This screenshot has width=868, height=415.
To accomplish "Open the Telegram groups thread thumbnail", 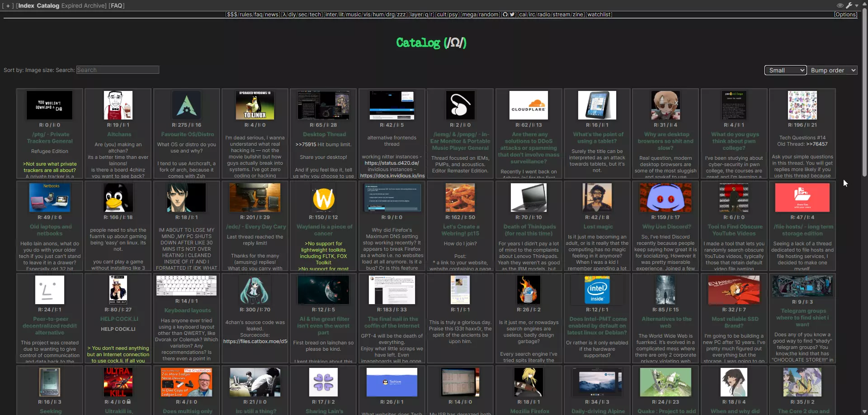I will click(802, 286).
